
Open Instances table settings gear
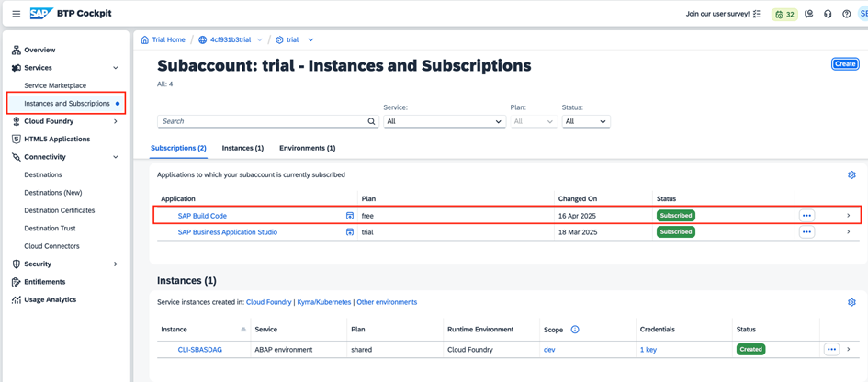click(x=851, y=302)
